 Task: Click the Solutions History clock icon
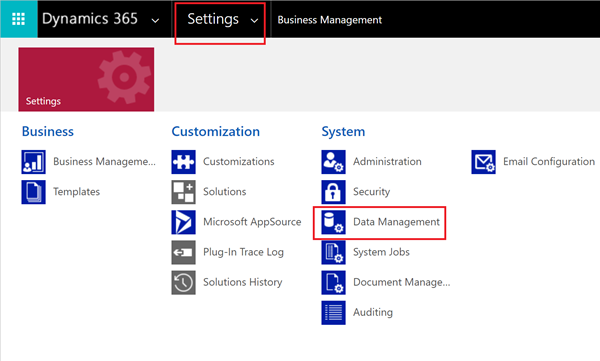click(183, 283)
